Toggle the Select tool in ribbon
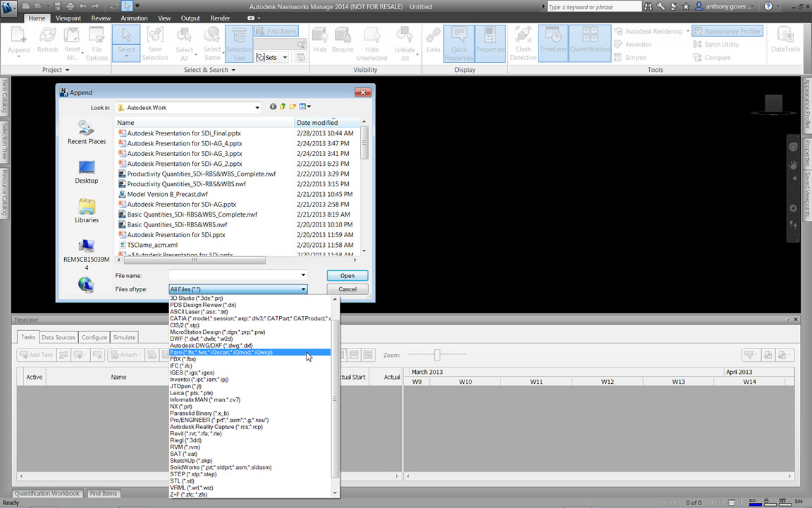This screenshot has width=812, height=508. pos(126,44)
